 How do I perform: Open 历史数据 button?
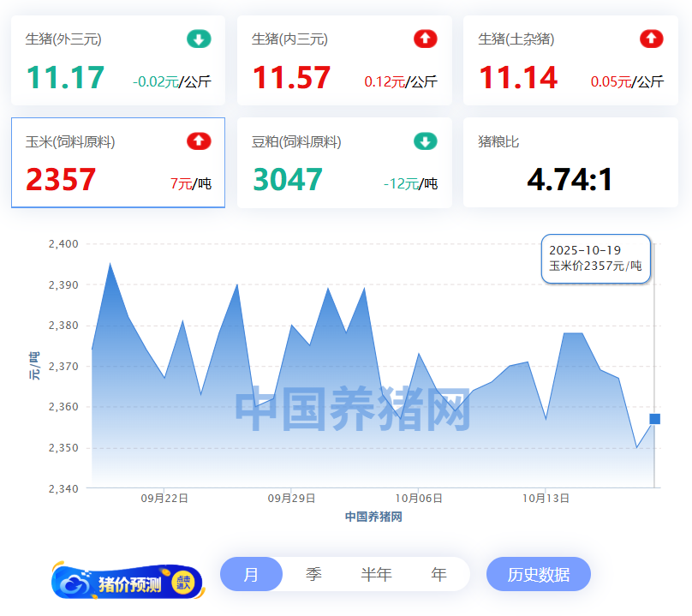[538, 574]
